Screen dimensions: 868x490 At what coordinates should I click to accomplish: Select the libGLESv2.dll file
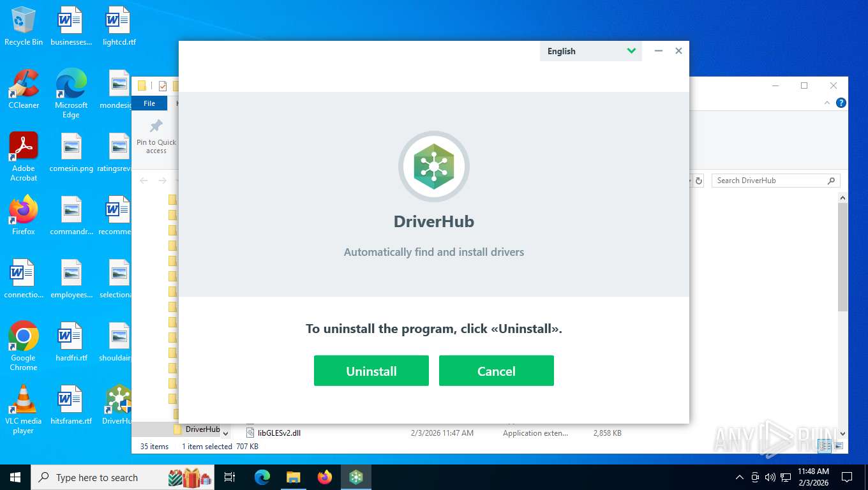(279, 433)
